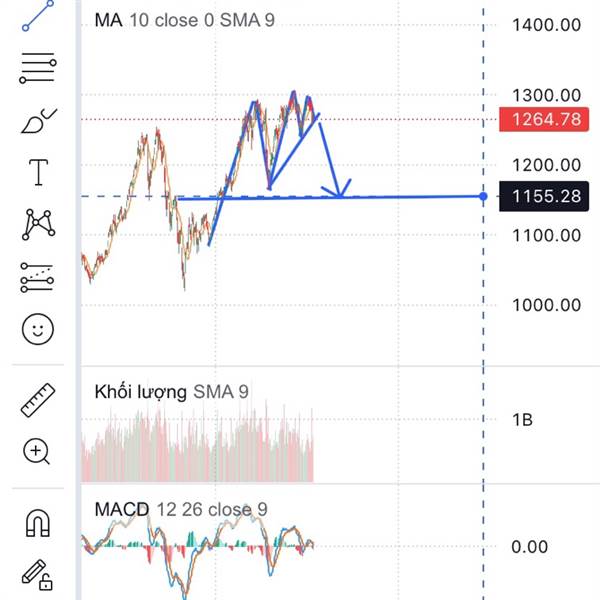Select the forecasting and measurement tool
This screenshot has width=600, height=600.
(x=37, y=277)
